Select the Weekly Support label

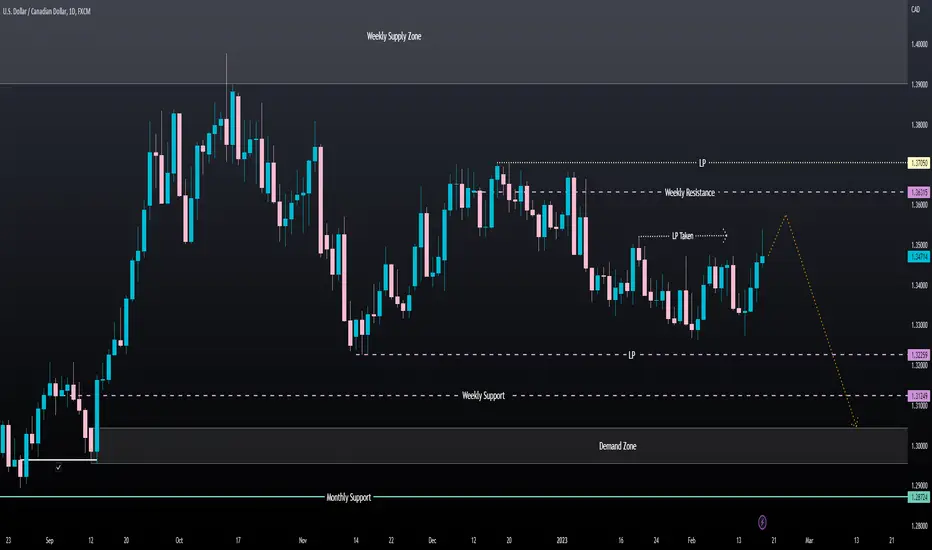point(483,396)
